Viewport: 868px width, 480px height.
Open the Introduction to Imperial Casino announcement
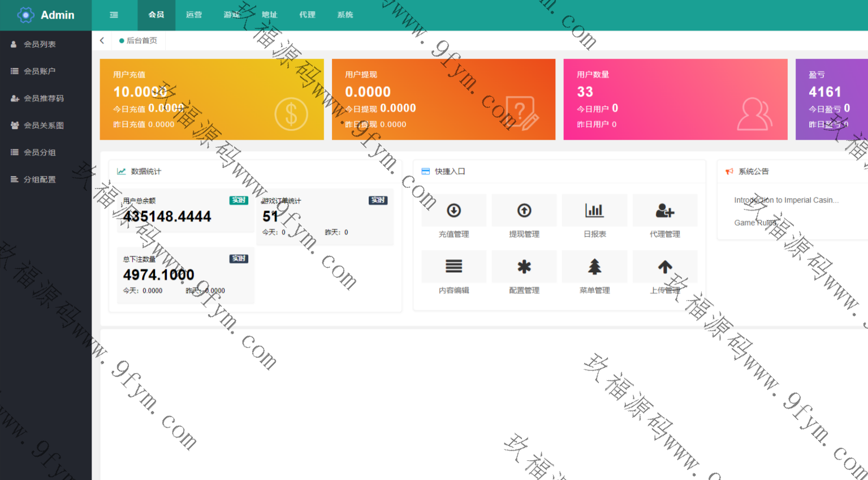[x=786, y=200]
